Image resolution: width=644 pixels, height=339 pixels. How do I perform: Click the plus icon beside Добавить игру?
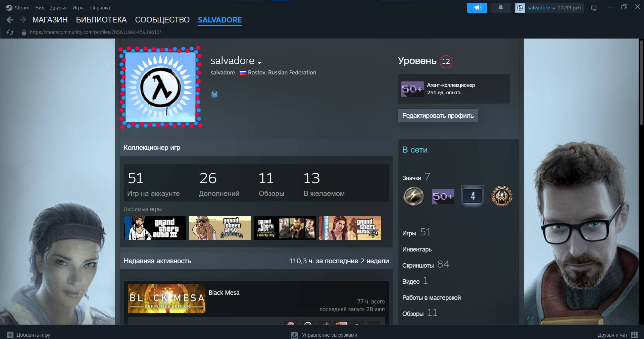pyautogui.click(x=10, y=335)
